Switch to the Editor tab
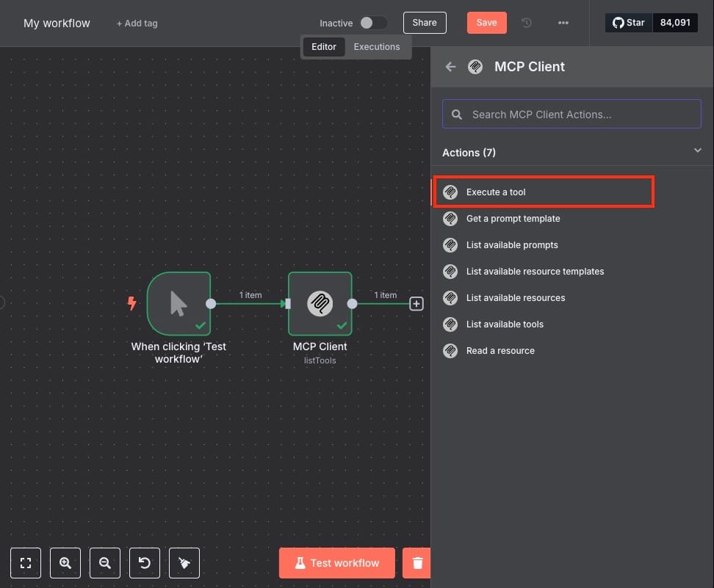 (x=324, y=47)
